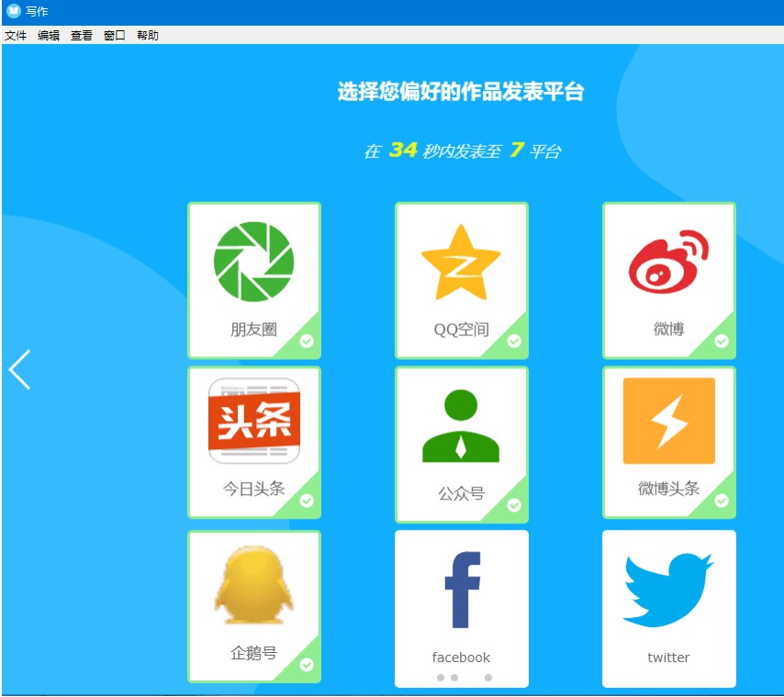784x697 pixels.
Task: Click the 朋友圈 green shutter icon
Action: point(253,262)
